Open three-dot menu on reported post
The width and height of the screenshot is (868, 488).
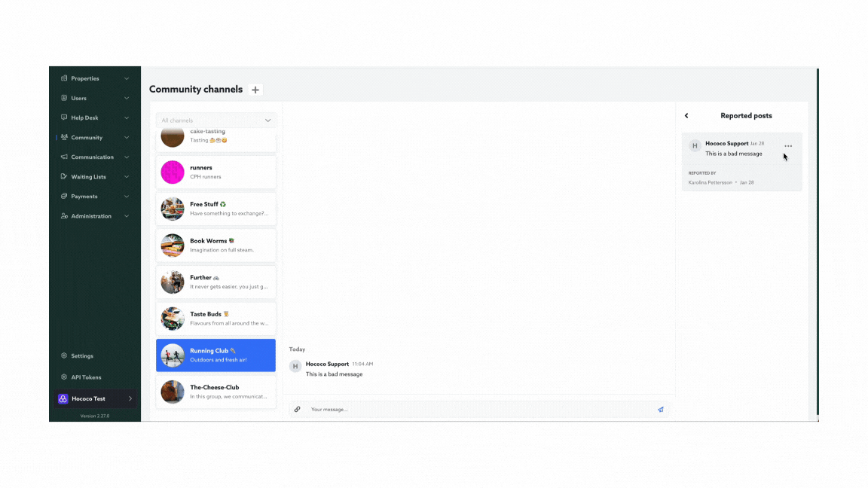pyautogui.click(x=788, y=146)
